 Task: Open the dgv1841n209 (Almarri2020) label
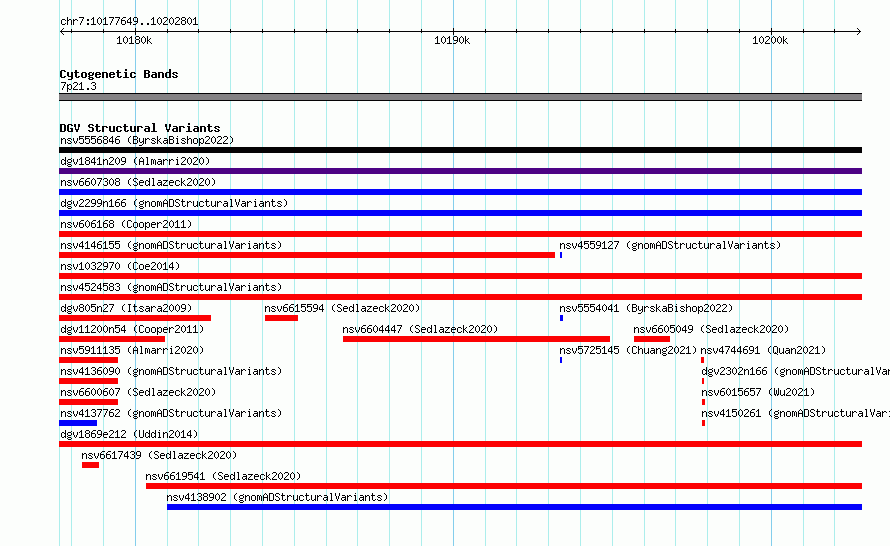(x=135, y=161)
